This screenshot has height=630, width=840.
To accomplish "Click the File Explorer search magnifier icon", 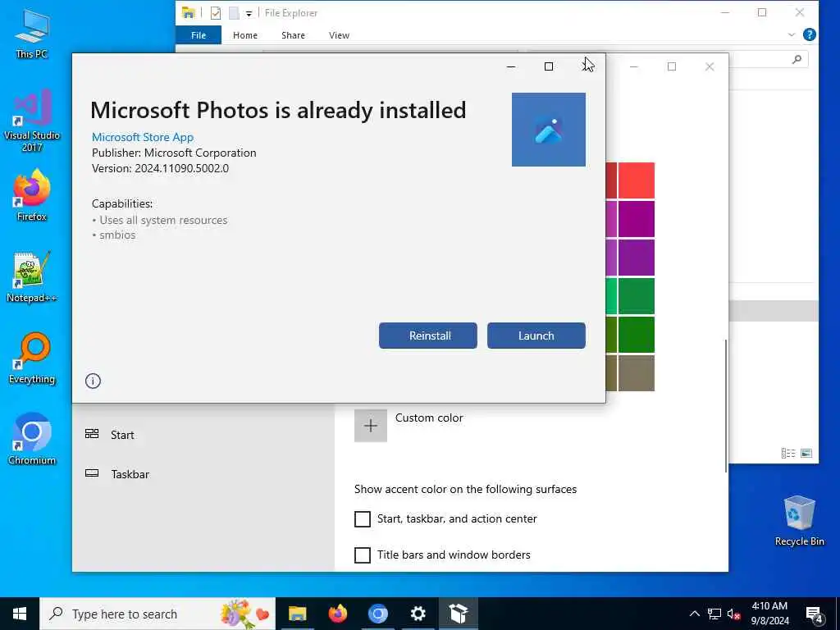I will (797, 59).
